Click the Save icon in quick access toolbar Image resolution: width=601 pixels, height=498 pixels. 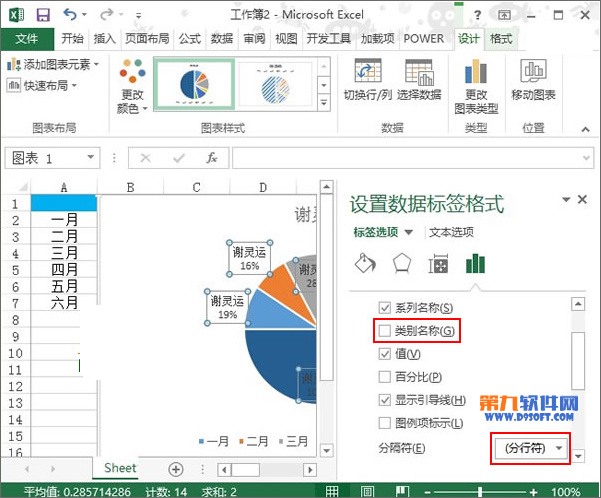[43, 15]
